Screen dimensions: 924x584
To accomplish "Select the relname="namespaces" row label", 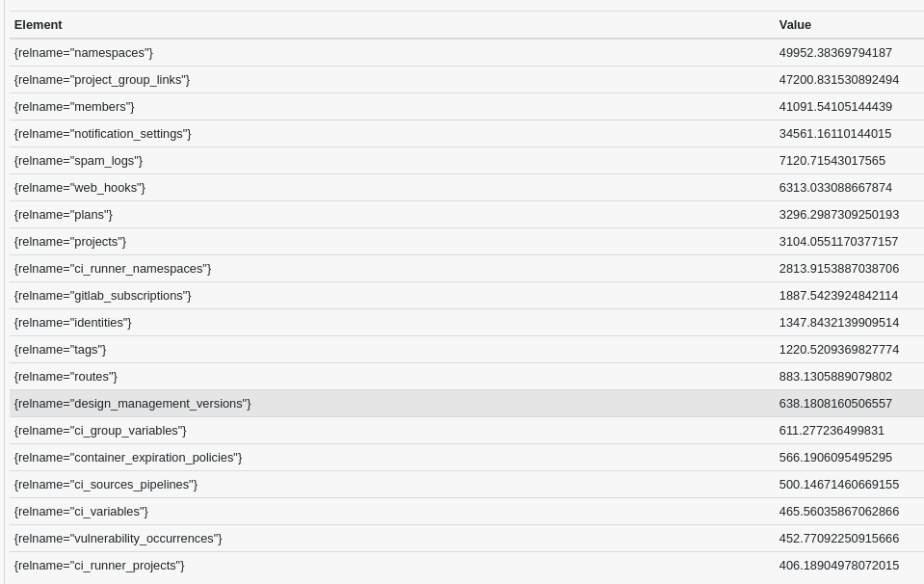I will click(84, 53).
